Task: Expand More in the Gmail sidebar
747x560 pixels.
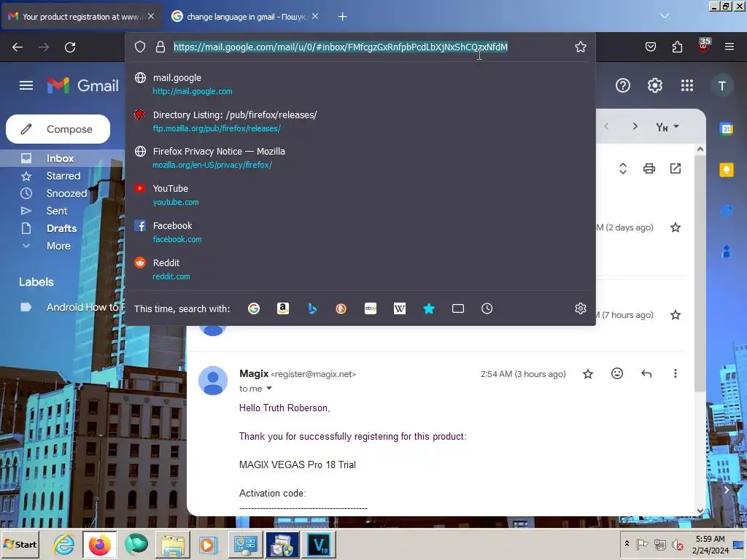Action: click(58, 246)
